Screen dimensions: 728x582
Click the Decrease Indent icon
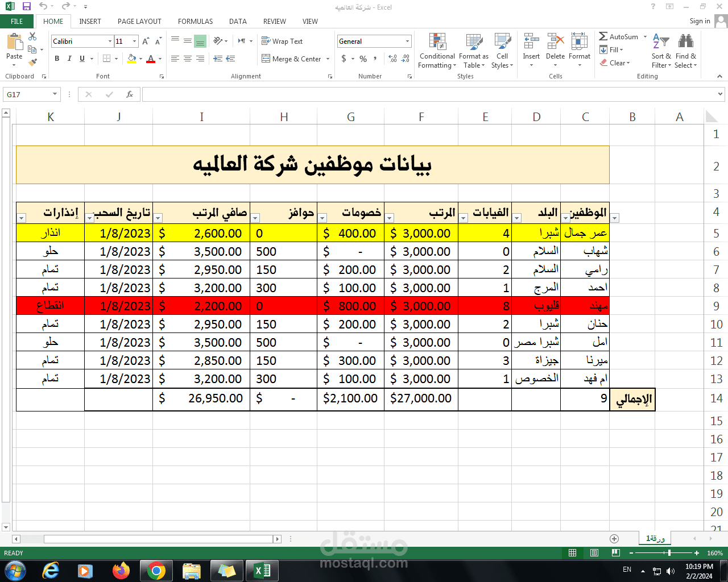point(218,59)
